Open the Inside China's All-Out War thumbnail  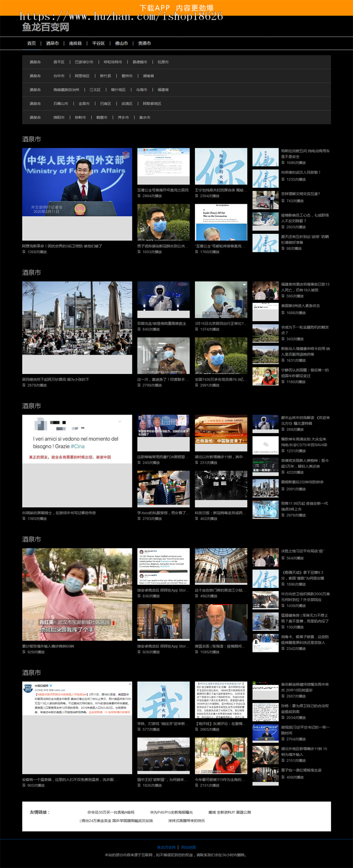tap(221, 222)
